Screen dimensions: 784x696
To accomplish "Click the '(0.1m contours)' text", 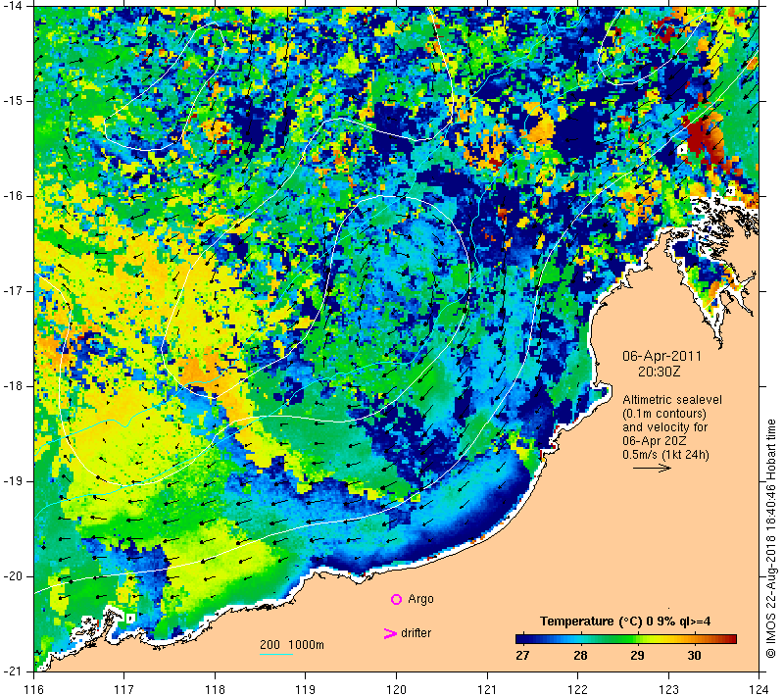I will click(664, 414).
